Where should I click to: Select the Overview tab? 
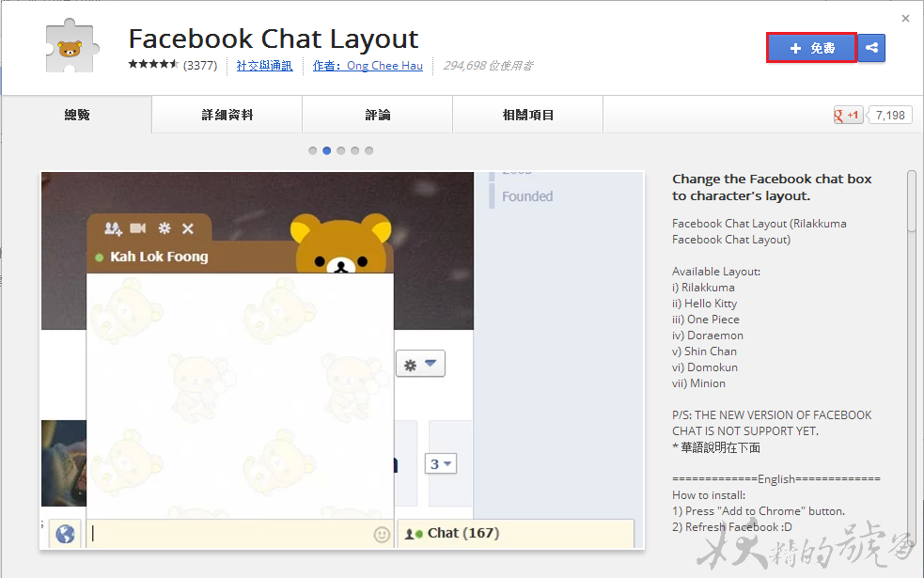click(x=77, y=115)
